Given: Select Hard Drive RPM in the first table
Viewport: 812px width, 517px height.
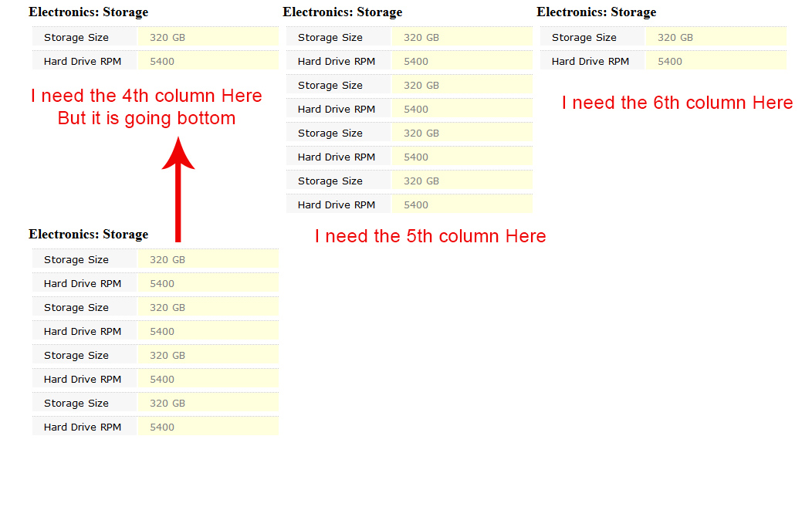Looking at the screenshot, I should click(83, 60).
